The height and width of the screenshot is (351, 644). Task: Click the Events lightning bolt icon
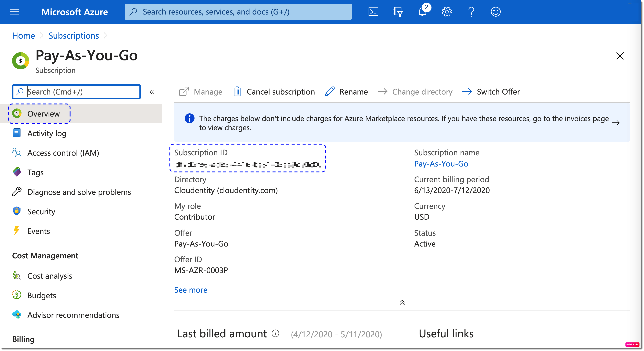coord(16,230)
